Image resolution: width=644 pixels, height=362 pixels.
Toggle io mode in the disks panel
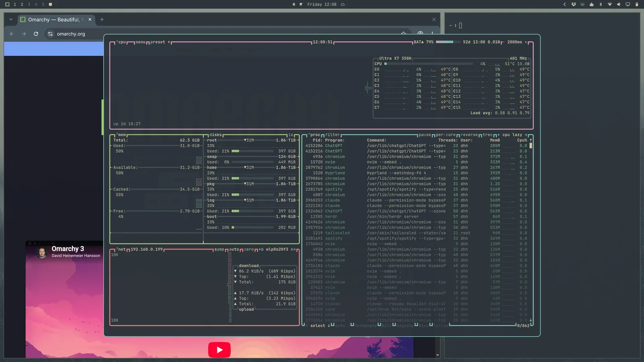click(291, 135)
